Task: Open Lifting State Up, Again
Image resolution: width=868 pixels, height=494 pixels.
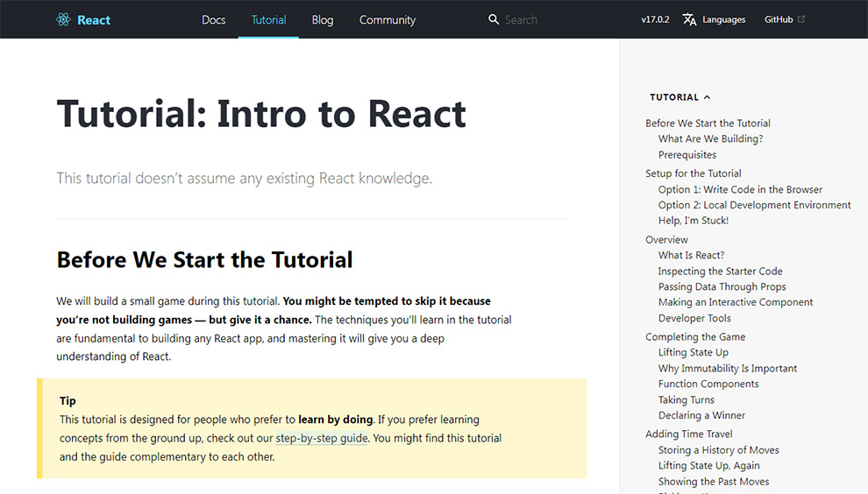Action: [x=708, y=466]
